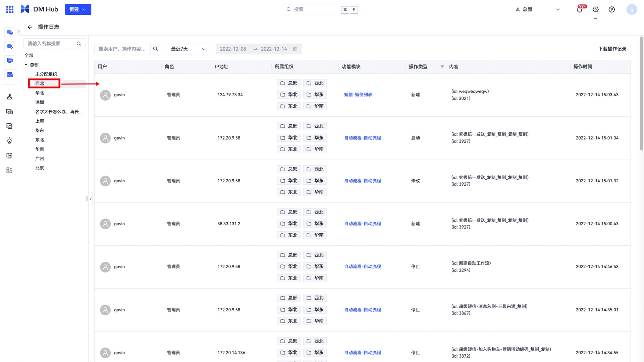The width and height of the screenshot is (644, 362).
Task: Click gavin's avatar in the 15:03:43 row
Action: point(105,95)
